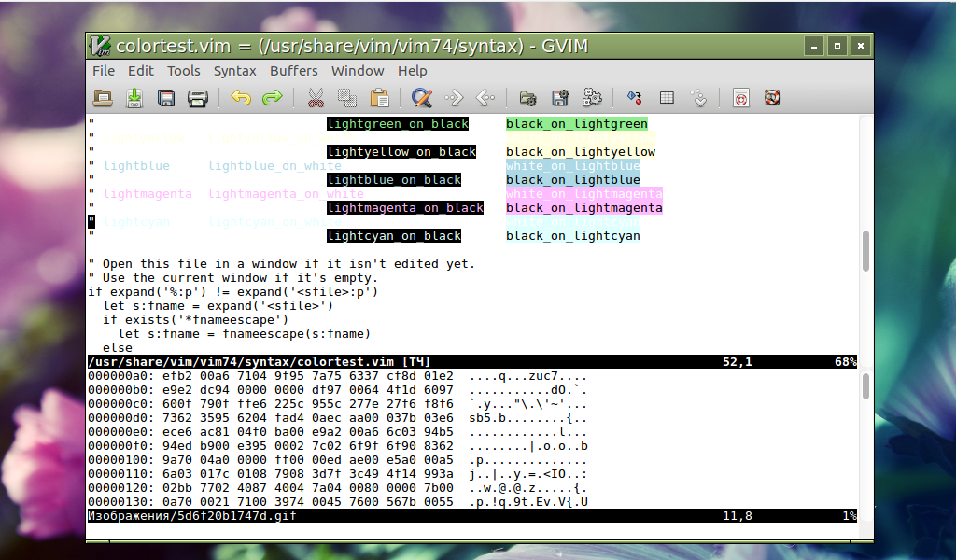Maximize the GVIM window
The width and height of the screenshot is (956, 560).
837,46
